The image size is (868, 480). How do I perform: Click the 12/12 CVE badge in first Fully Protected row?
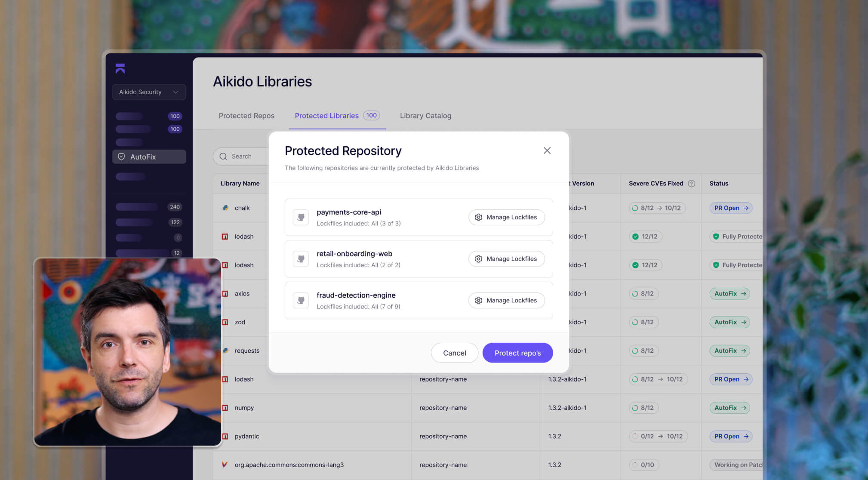point(645,237)
